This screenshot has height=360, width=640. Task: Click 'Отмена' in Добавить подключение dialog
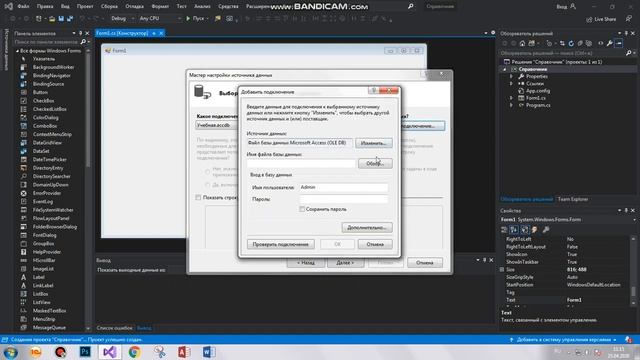375,244
